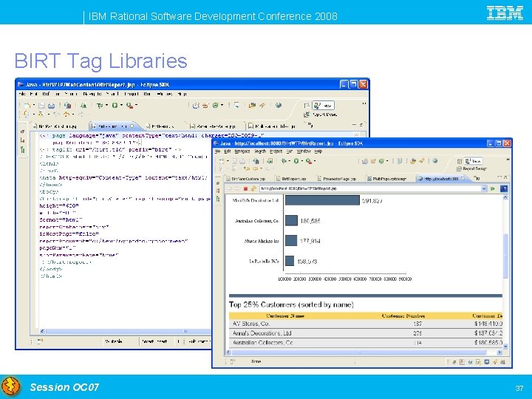The image size is (532, 399).
Task: Show the hidden editor tabs list in the back window
Action: tap(310, 125)
